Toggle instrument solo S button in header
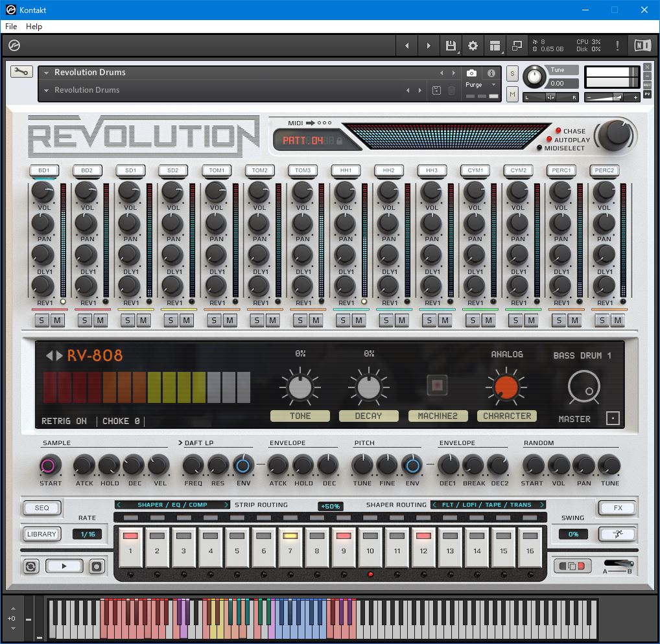Image resolution: width=660 pixels, height=644 pixels. tap(512, 73)
